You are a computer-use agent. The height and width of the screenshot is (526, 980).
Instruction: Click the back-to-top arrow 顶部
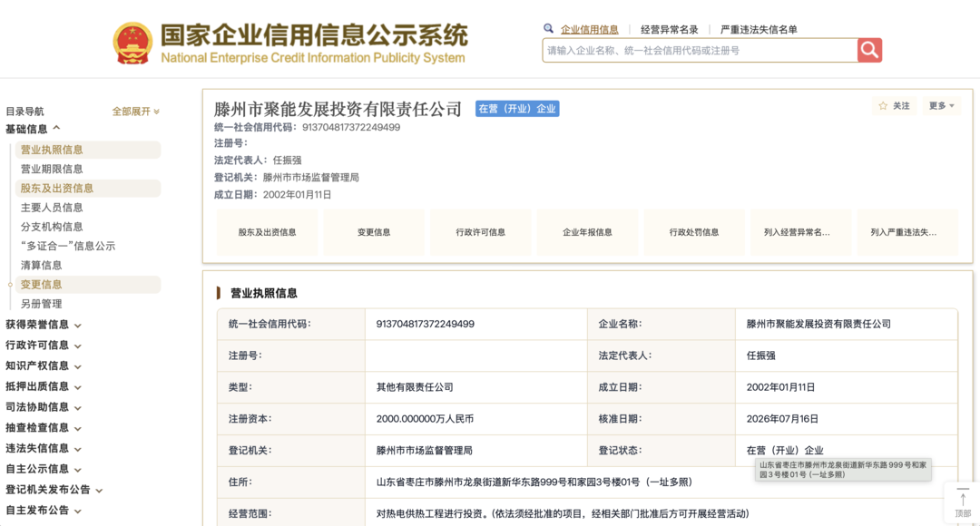[963, 503]
